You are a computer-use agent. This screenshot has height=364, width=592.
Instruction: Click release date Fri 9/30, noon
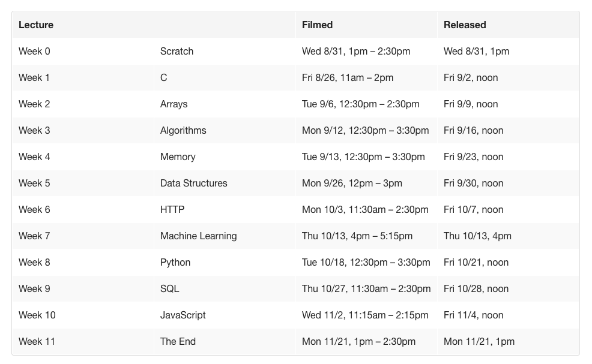[473, 183]
